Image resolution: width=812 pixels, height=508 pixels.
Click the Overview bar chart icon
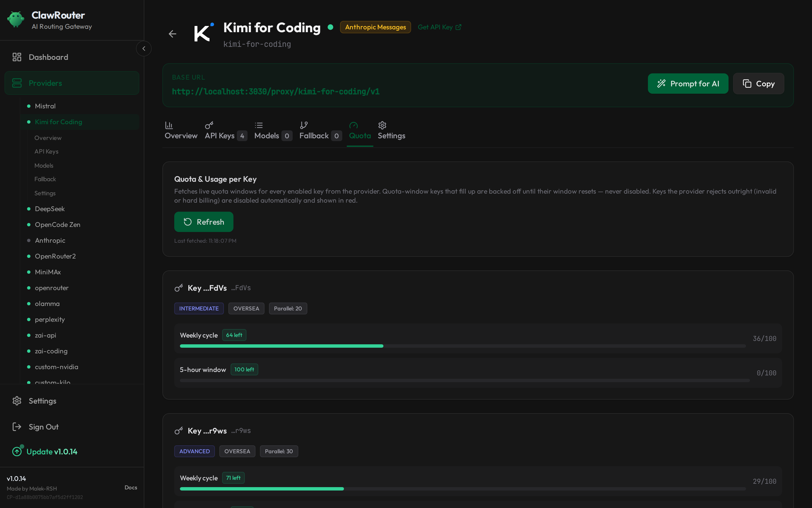click(x=169, y=125)
